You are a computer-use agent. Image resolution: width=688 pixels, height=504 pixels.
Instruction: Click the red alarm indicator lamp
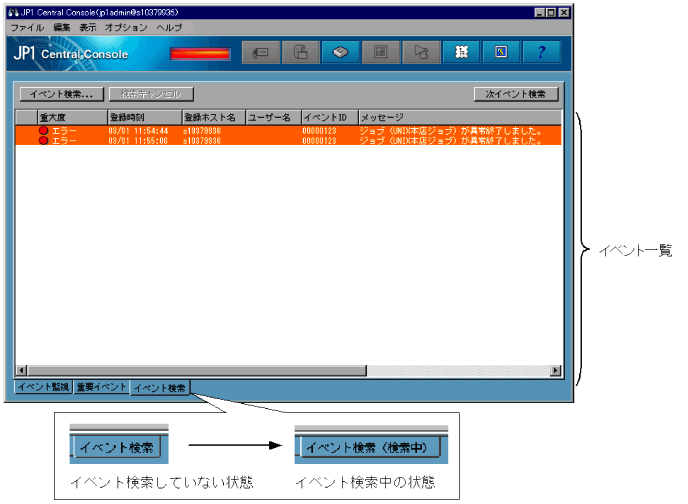[200, 54]
